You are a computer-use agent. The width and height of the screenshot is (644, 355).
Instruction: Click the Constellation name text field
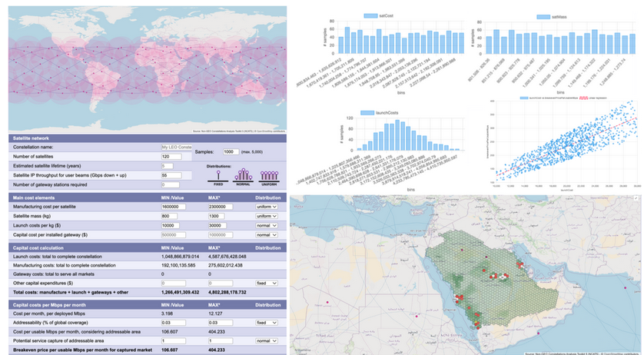point(176,146)
